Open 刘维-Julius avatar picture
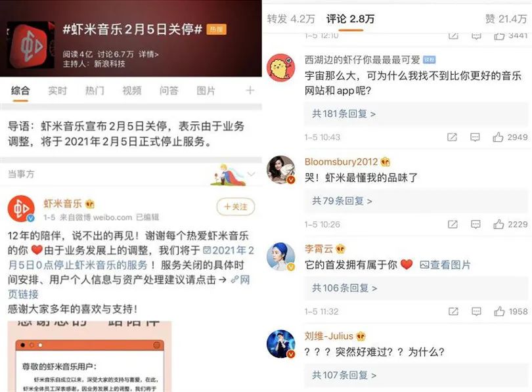Image resolution: width=532 pixels, height=392 pixels. [x=281, y=344]
